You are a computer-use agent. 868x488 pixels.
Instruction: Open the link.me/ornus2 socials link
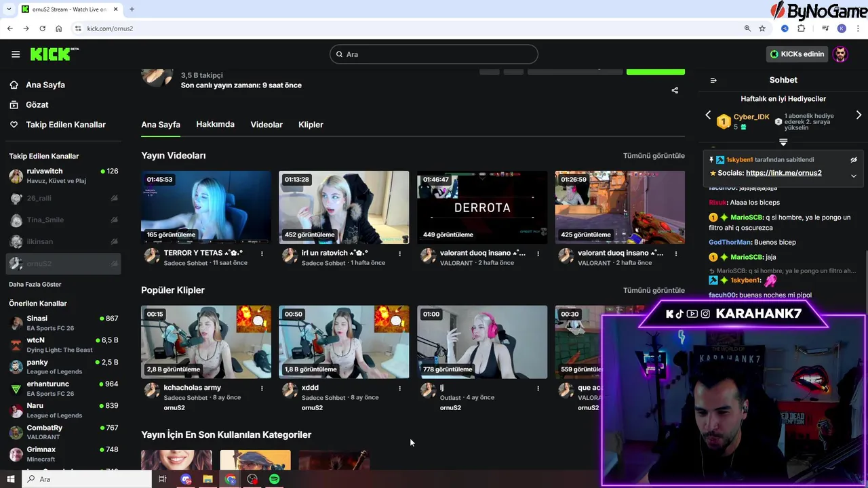coord(783,173)
